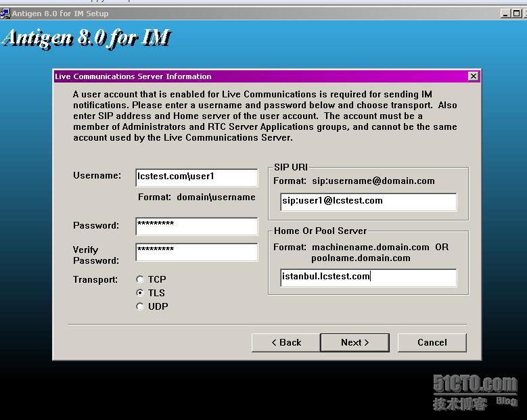This screenshot has height=420, width=527.
Task: Click the 'poolname.domain.com' format text
Action: point(361,258)
